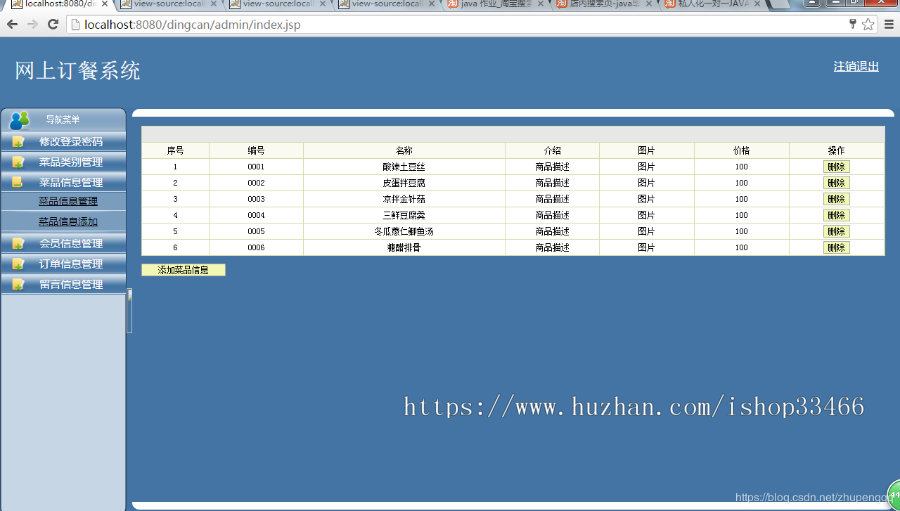Click the 名称 column header
The width and height of the screenshot is (900, 511).
(404, 150)
